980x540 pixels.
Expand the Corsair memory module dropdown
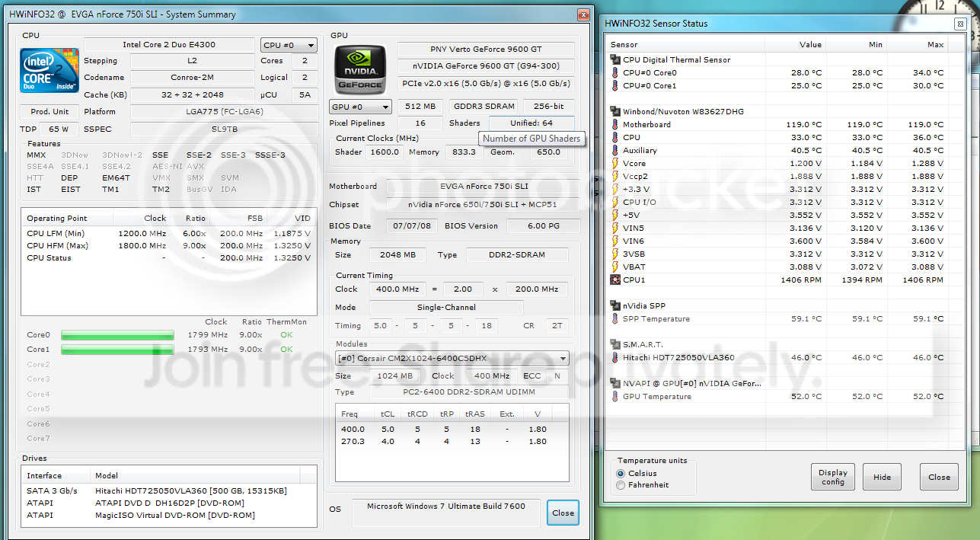[x=452, y=358]
